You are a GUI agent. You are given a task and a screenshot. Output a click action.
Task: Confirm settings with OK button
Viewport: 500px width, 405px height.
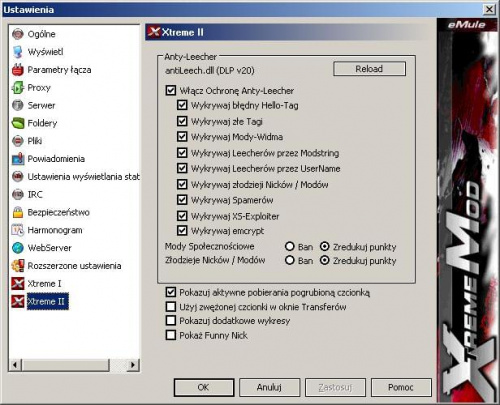204,387
